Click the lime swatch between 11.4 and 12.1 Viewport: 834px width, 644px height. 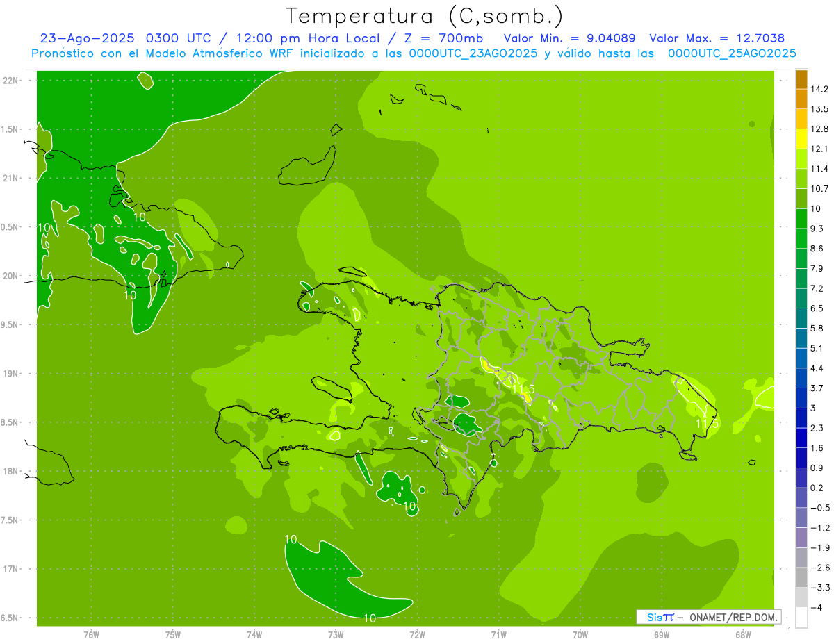click(801, 159)
